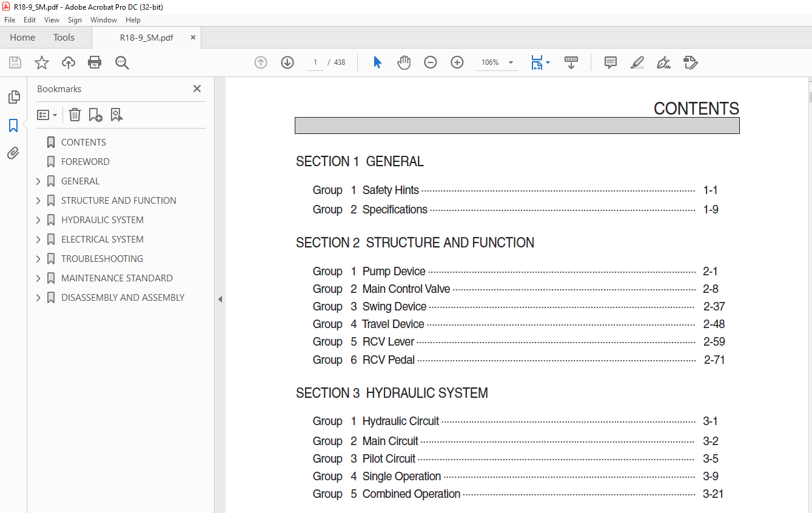Expand the ELECTRICAL SYSTEM bookmark
The image size is (812, 513).
tap(38, 240)
